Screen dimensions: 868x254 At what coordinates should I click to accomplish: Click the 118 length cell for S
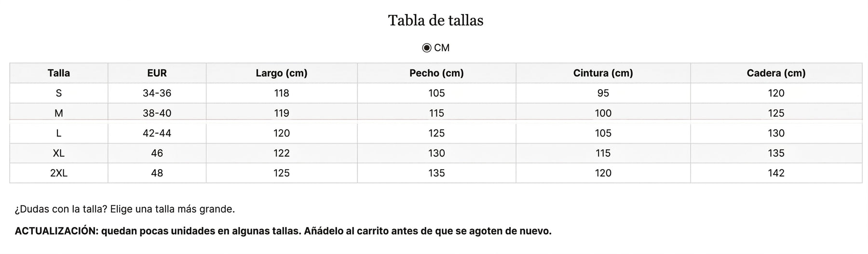point(282,93)
